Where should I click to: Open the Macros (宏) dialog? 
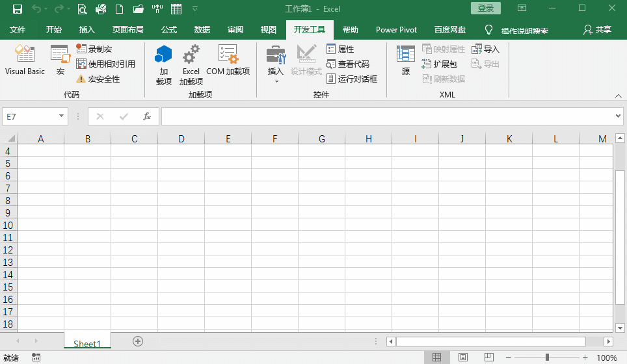(x=60, y=60)
